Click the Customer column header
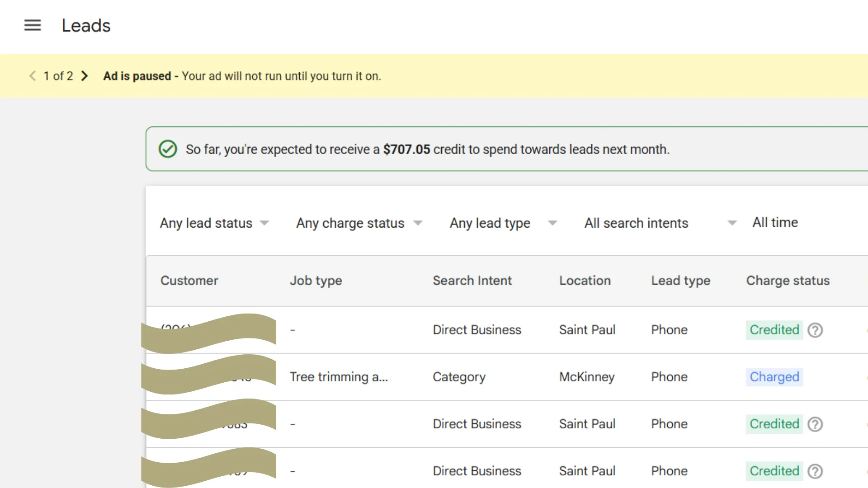Screen dimensions: 868x488 tap(189, 281)
